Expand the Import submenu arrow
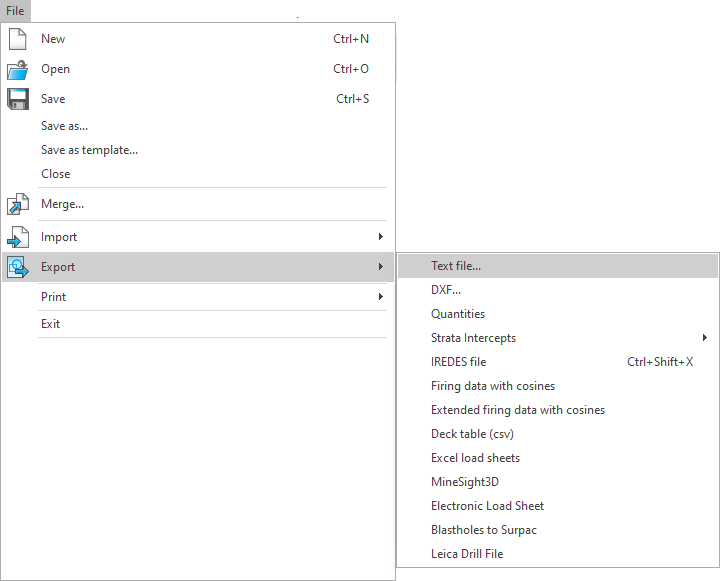The image size is (720, 581). pos(380,237)
